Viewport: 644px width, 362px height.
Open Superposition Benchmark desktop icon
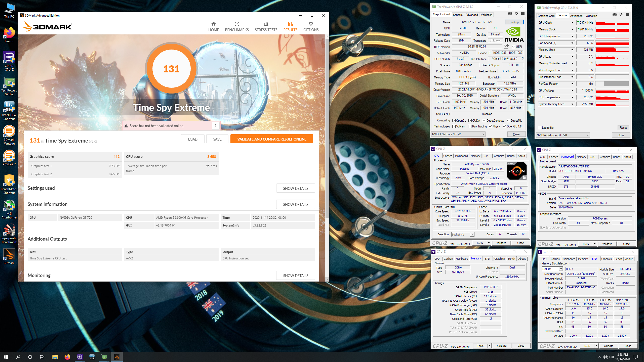coord(9,234)
